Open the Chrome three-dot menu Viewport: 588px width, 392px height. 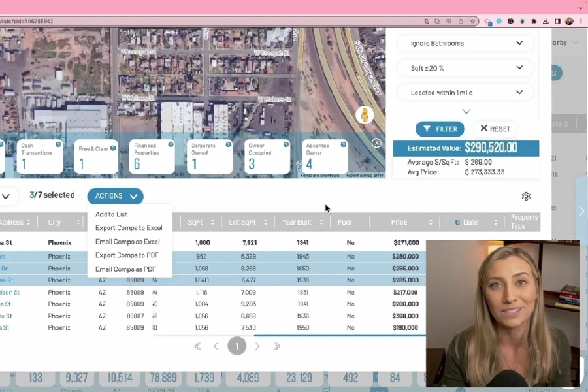[580, 22]
